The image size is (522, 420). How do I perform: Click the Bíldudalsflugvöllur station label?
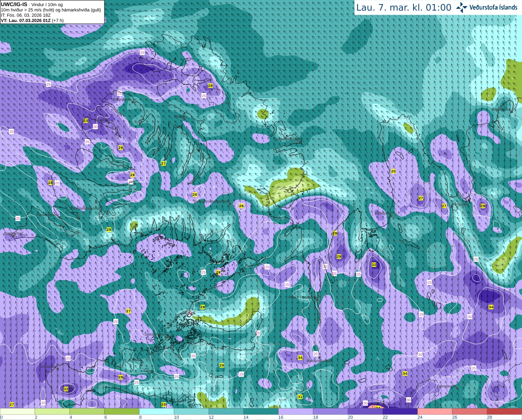85,208
